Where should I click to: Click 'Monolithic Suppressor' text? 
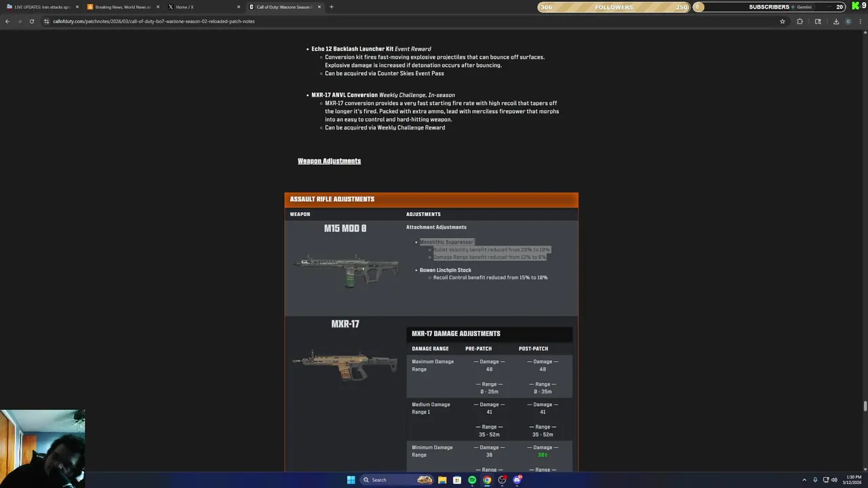pos(446,242)
